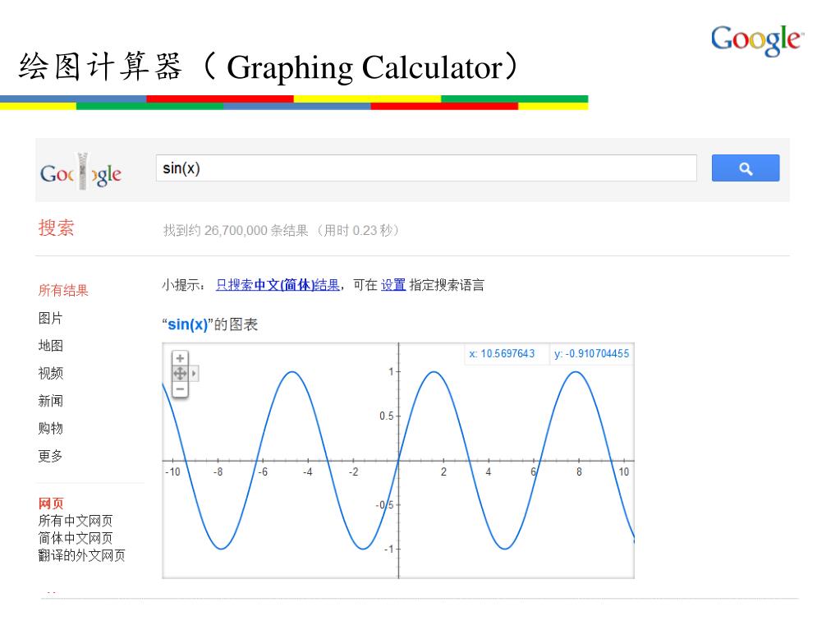Switch to 图片 images results
Image resolution: width=840 pixels, height=630 pixels.
pyautogui.click(x=50, y=318)
